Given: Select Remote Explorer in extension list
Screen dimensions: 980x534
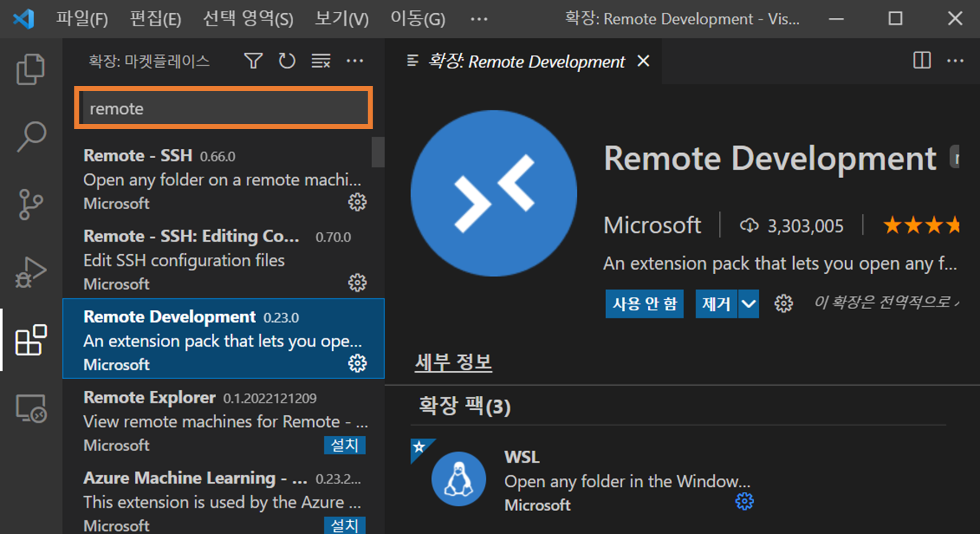Looking at the screenshot, I should (223, 419).
